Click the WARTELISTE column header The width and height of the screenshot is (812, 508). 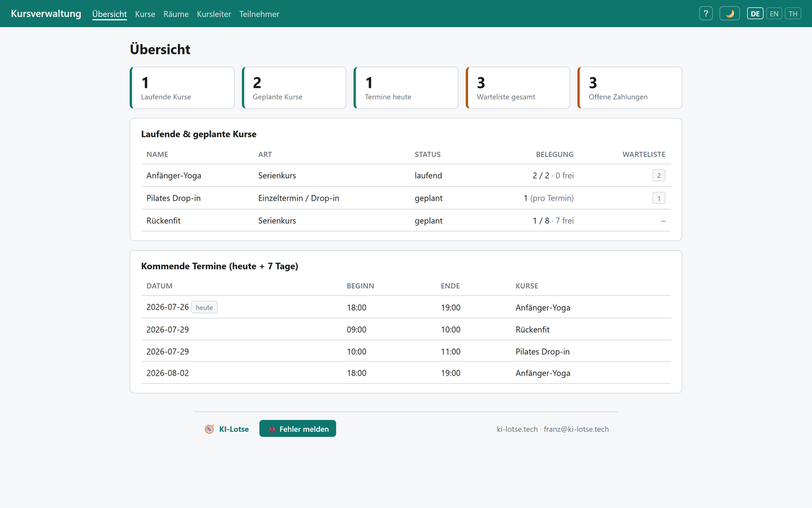(x=644, y=154)
